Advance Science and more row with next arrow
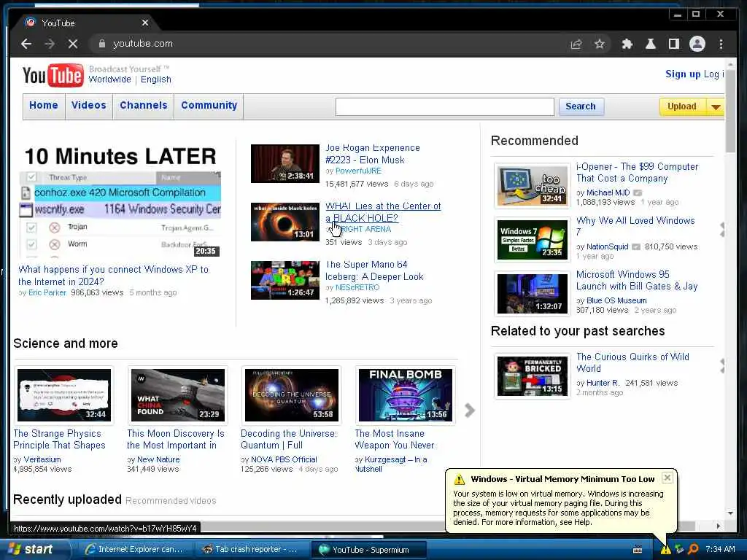The height and width of the screenshot is (560, 747). pos(470,410)
